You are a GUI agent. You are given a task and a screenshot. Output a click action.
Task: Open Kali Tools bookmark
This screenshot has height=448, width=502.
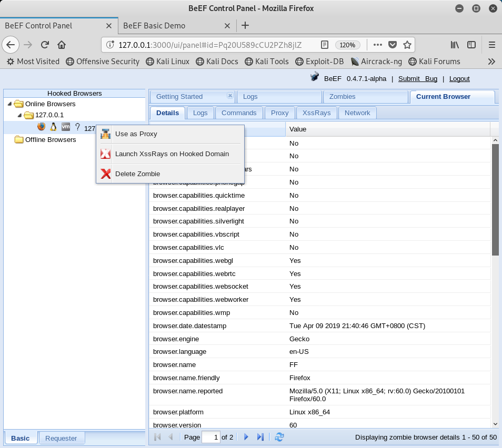point(267,62)
